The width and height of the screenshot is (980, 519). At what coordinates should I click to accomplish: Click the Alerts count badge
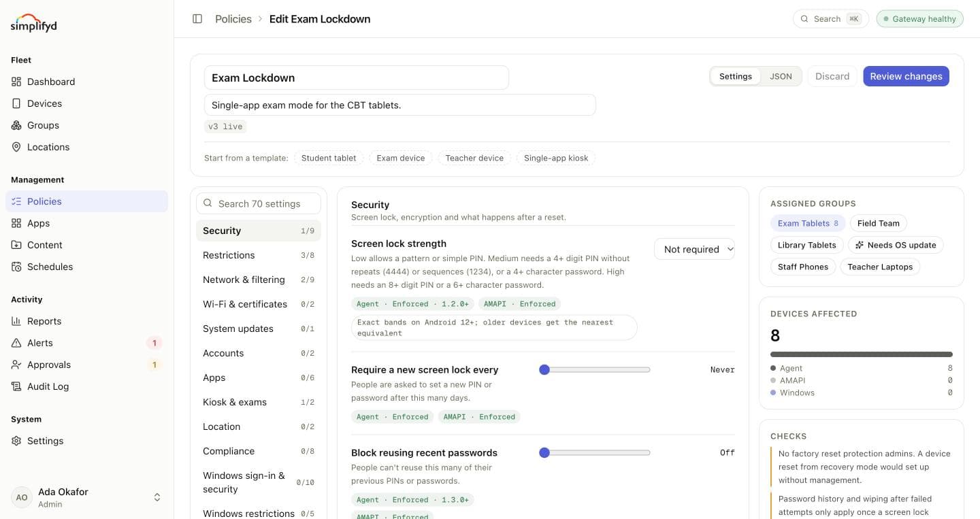(154, 343)
